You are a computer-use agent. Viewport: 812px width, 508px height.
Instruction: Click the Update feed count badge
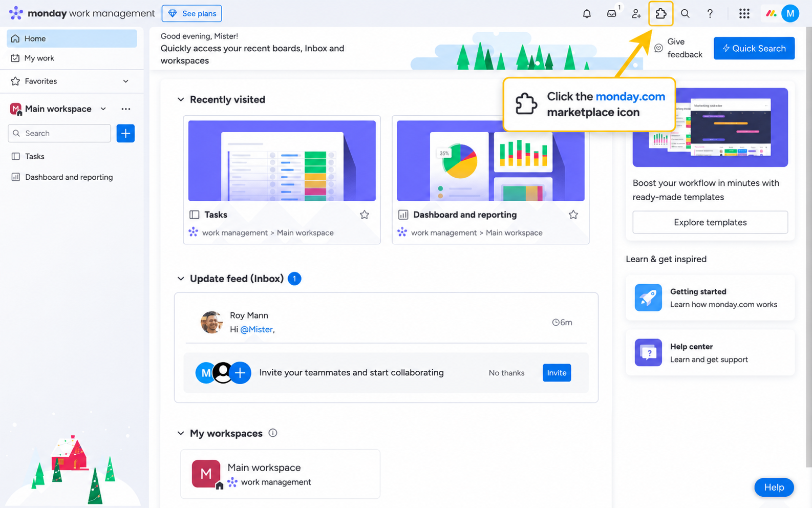[294, 279]
